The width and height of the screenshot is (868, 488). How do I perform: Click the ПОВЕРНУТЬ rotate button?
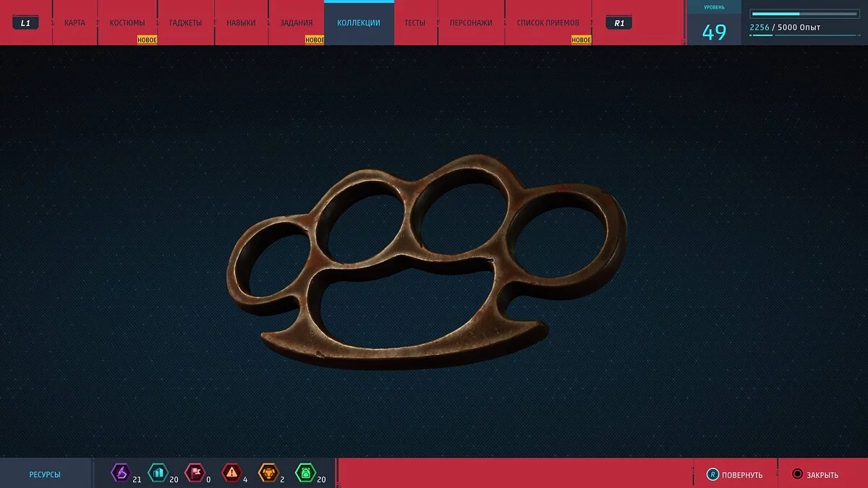pyautogui.click(x=735, y=474)
